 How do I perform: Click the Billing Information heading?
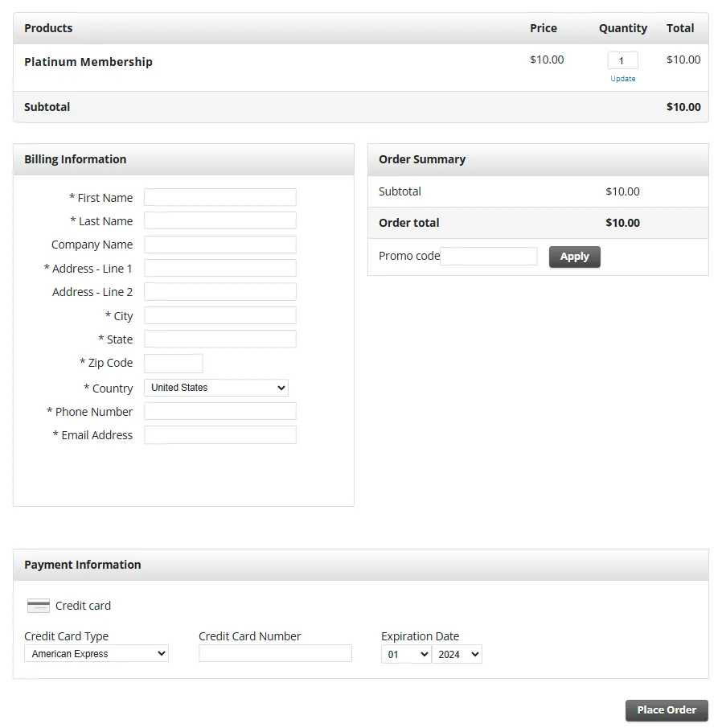click(76, 159)
